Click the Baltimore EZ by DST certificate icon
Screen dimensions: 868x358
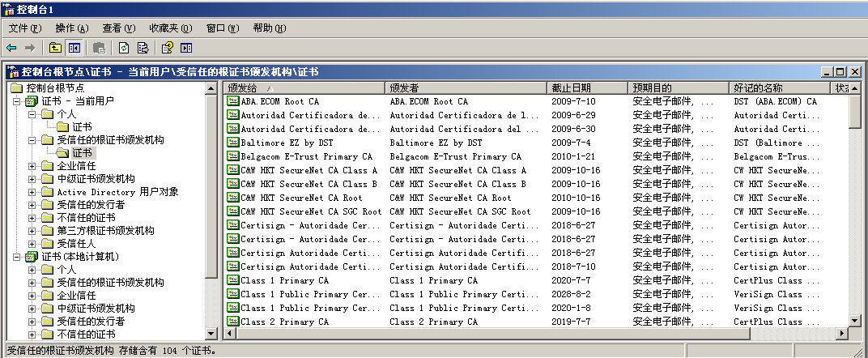pos(232,143)
